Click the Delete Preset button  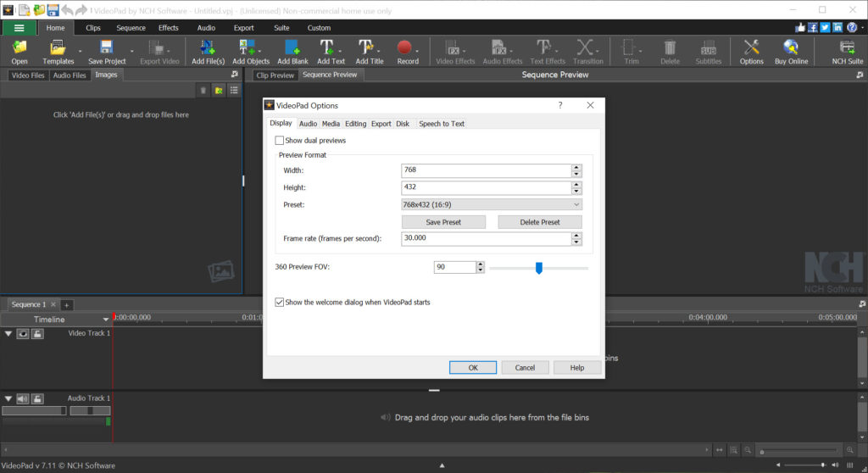click(540, 222)
